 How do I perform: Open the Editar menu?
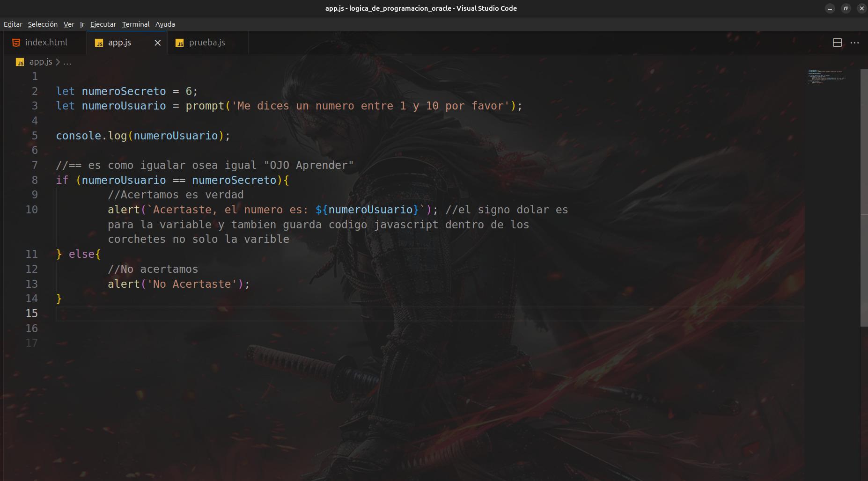pos(13,24)
